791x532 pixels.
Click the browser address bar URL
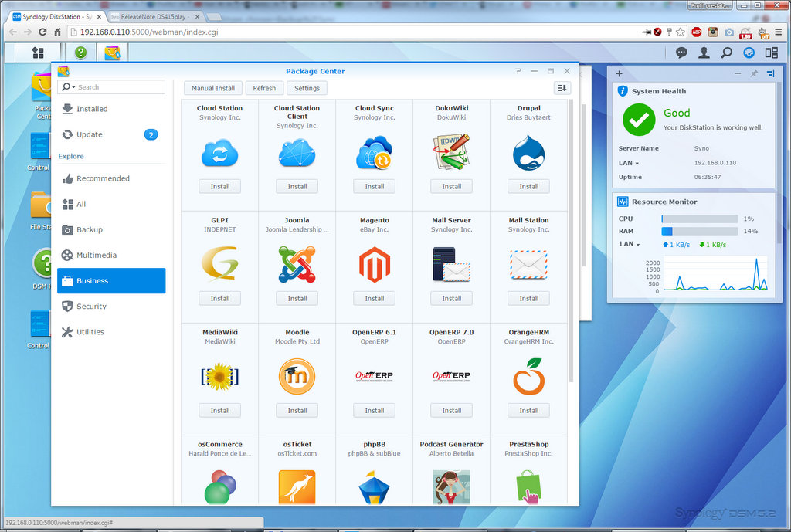149,32
